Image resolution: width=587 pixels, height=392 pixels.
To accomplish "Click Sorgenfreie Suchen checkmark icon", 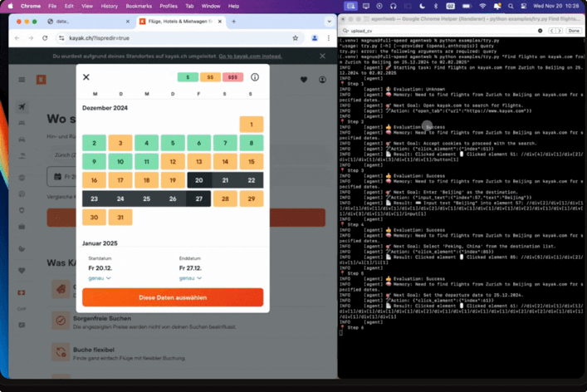I will 61,321.
